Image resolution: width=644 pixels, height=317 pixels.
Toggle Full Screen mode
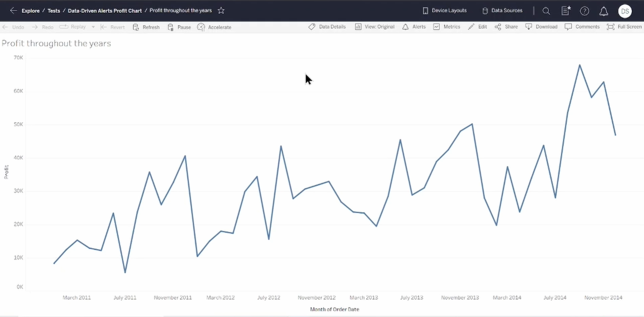tap(624, 27)
